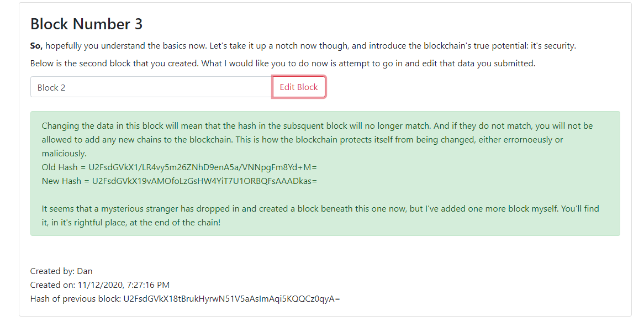Screen dimensions: 644x321
Task: Click the Hash of previous block label
Action: [76, 299]
